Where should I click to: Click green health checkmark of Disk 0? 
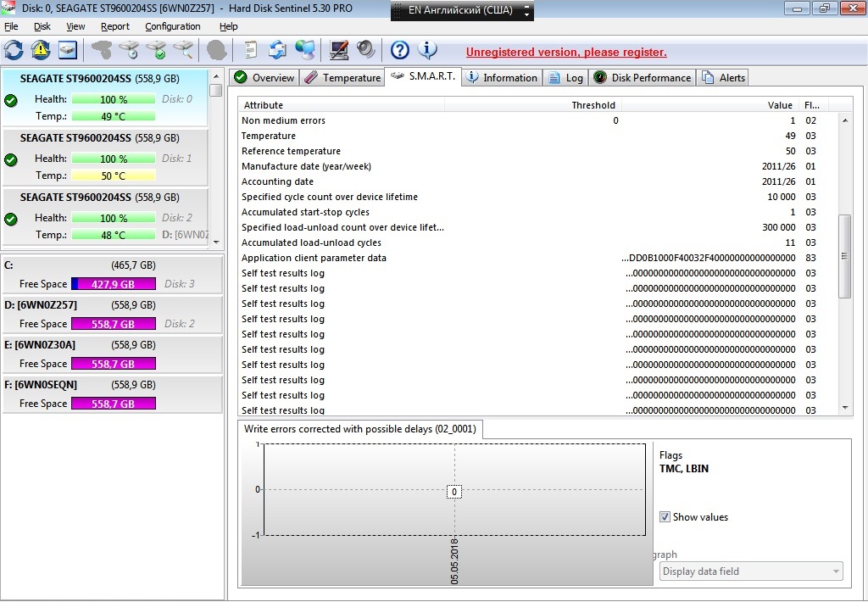coord(10,100)
